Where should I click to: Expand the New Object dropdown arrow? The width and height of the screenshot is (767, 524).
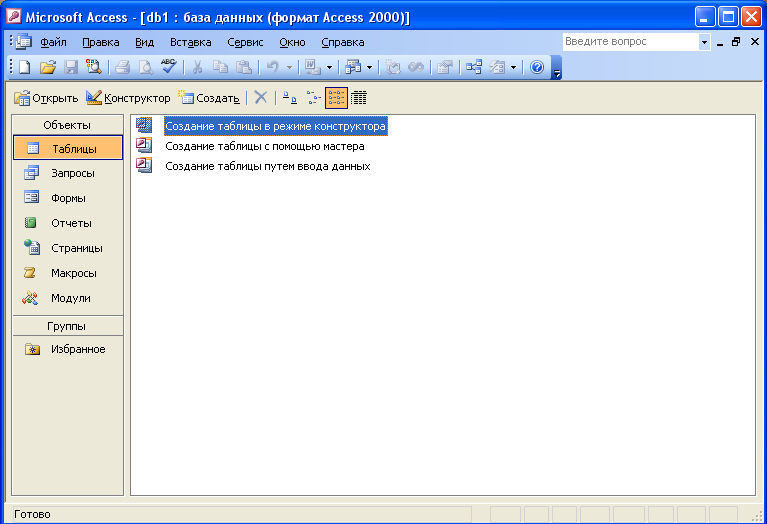pyautogui.click(x=513, y=67)
